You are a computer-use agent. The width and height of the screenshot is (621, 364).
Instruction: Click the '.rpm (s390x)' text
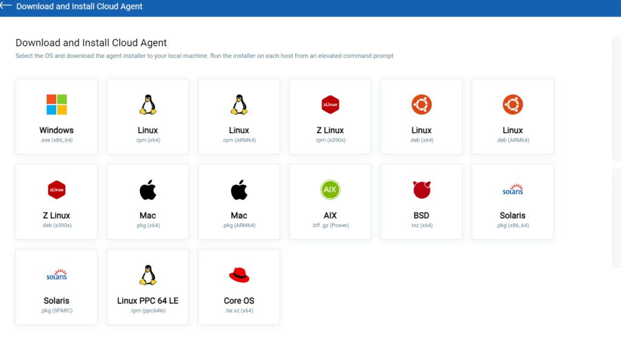click(331, 140)
